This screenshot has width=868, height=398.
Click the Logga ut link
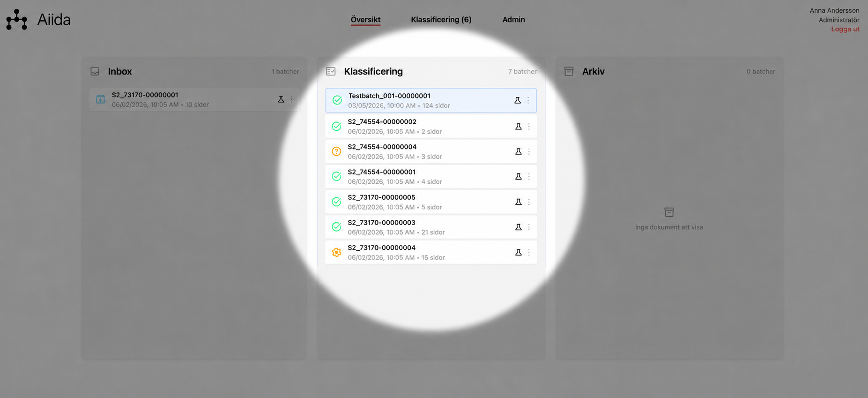tap(845, 29)
